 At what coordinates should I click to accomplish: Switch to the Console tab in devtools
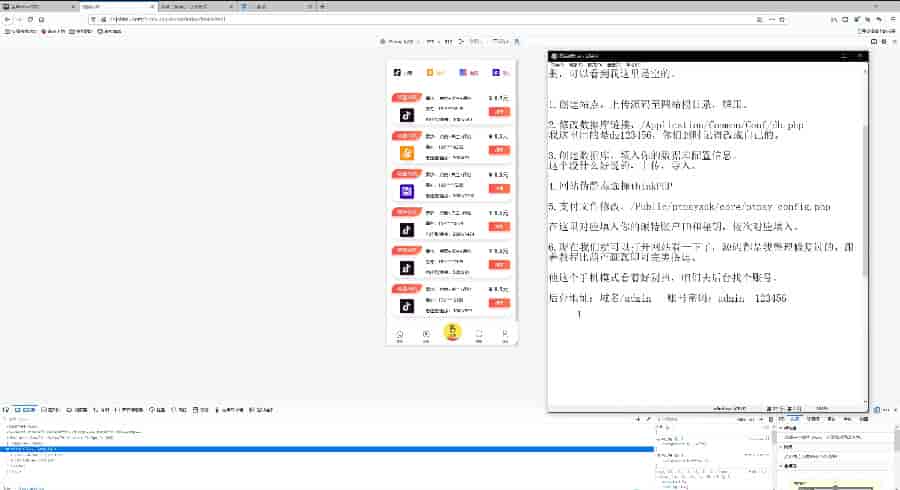(51, 409)
